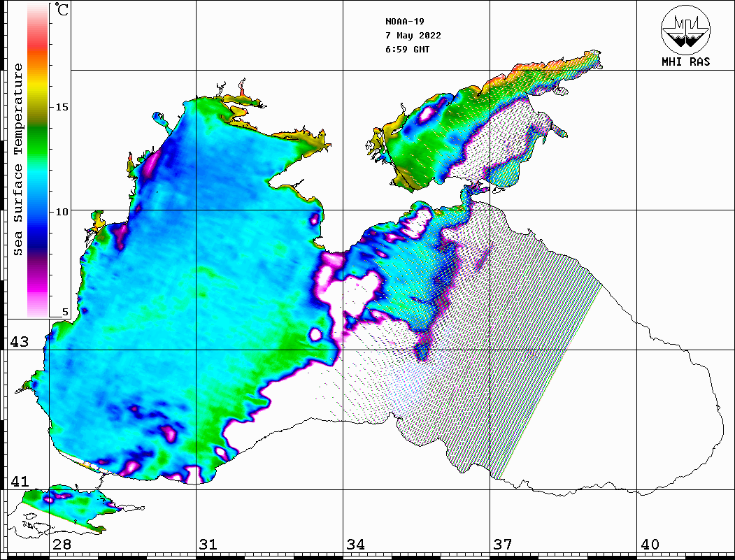Click the '5' tick on color scale

coord(65,312)
